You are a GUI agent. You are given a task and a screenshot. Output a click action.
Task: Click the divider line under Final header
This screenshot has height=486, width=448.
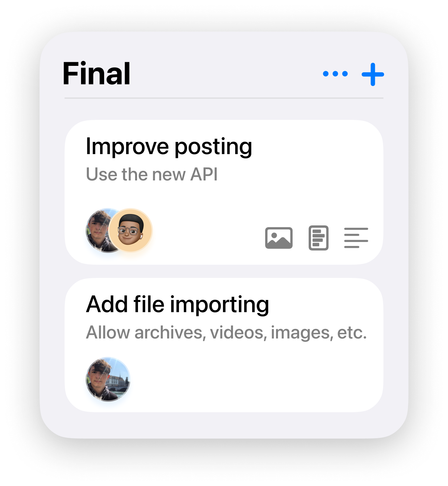click(224, 98)
